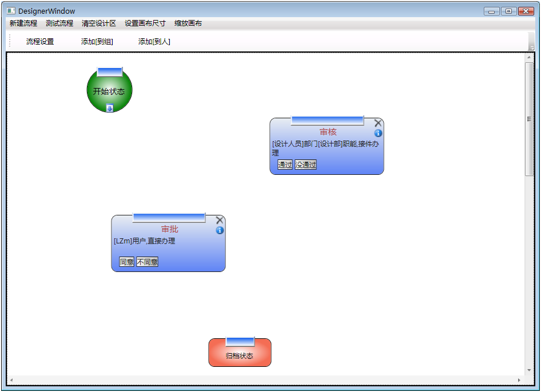The width and height of the screenshot is (541, 392).
Task: Open the 测试流程 menu
Action: (59, 23)
